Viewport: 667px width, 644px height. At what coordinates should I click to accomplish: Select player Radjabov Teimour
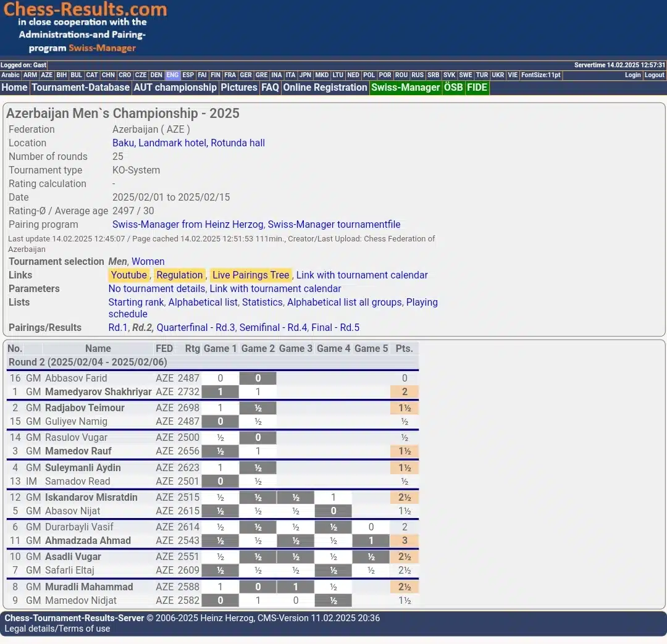click(x=85, y=408)
